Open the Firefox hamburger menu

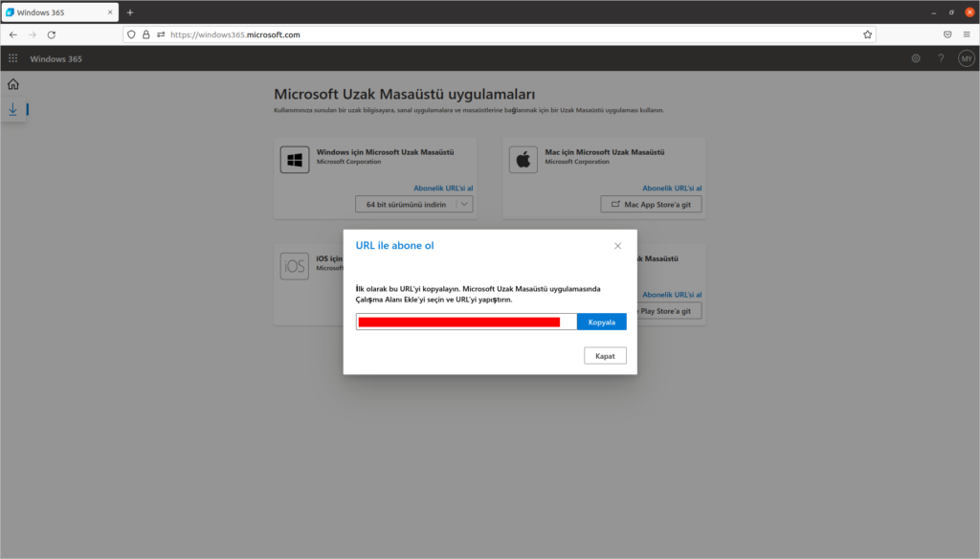click(x=967, y=35)
